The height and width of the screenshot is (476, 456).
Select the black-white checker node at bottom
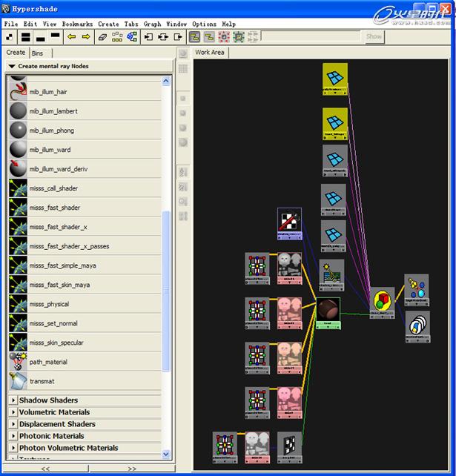click(289, 448)
